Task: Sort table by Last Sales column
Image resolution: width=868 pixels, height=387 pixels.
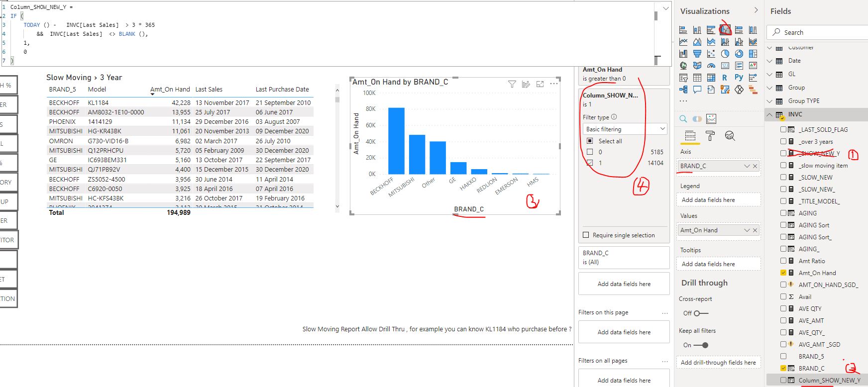Action: 209,90
